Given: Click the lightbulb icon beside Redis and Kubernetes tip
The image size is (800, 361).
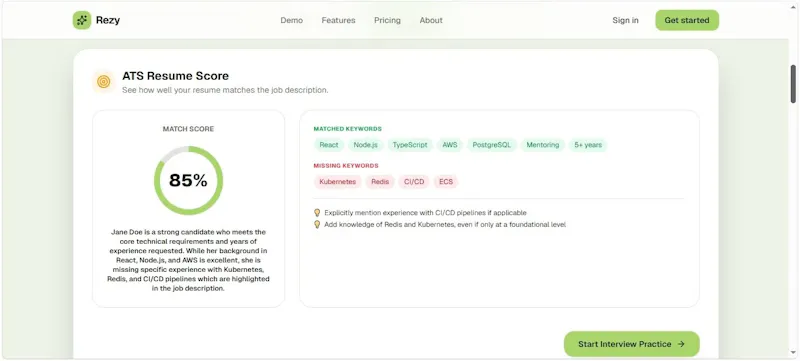Looking at the screenshot, I should coord(317,224).
